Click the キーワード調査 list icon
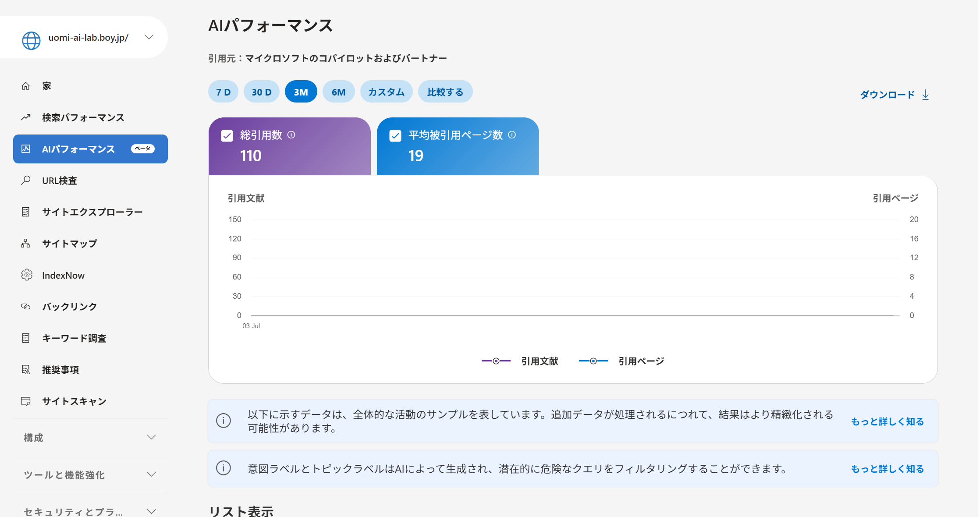 coord(26,338)
